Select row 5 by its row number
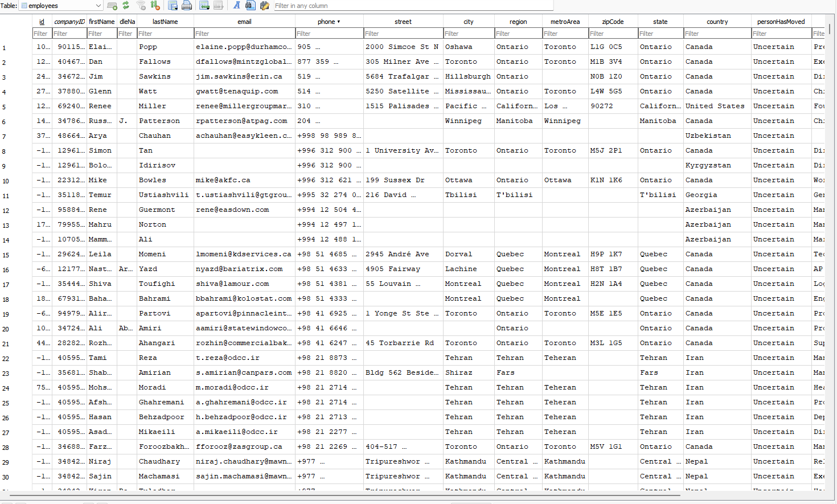Viewport: 837px width, 504px height. [4, 107]
